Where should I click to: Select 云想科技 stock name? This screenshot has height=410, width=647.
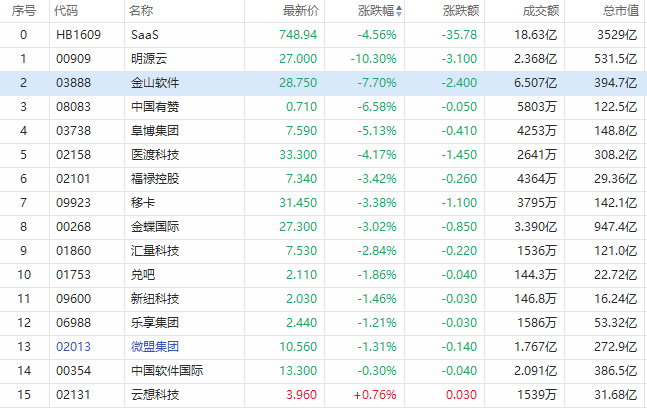[155, 394]
